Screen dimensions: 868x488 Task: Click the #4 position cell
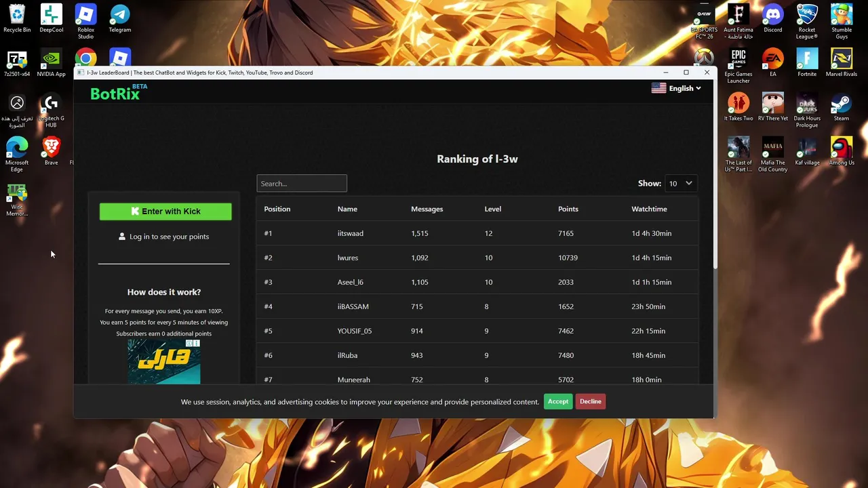click(x=269, y=306)
